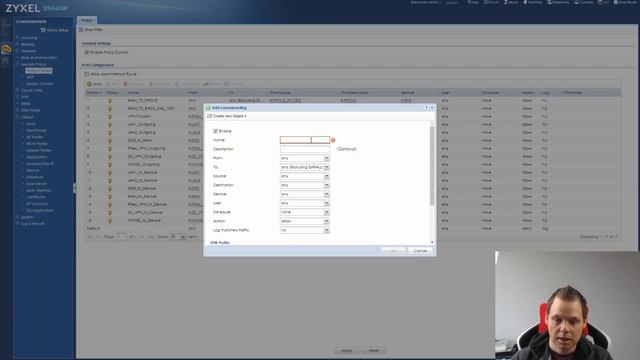Open the Source dropdown
The image size is (640, 360).
(327, 176)
